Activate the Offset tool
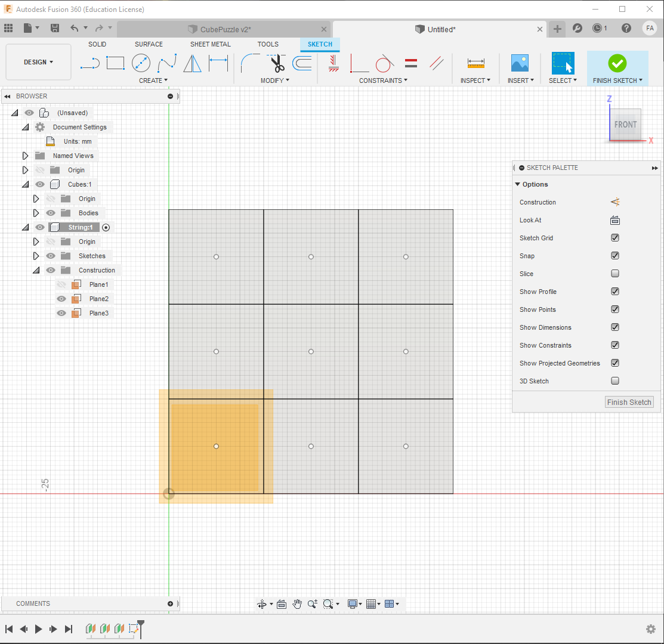Screen dimensions: 664x644 (302, 63)
